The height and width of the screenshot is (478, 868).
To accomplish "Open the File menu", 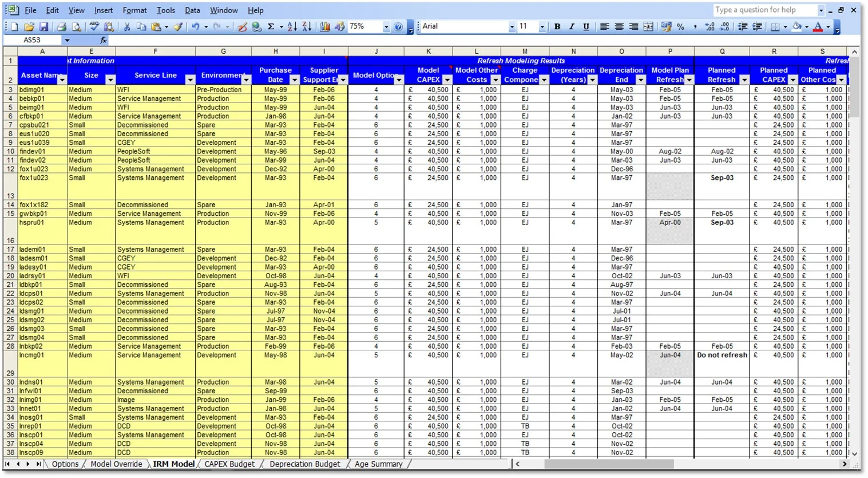I will pyautogui.click(x=30, y=10).
